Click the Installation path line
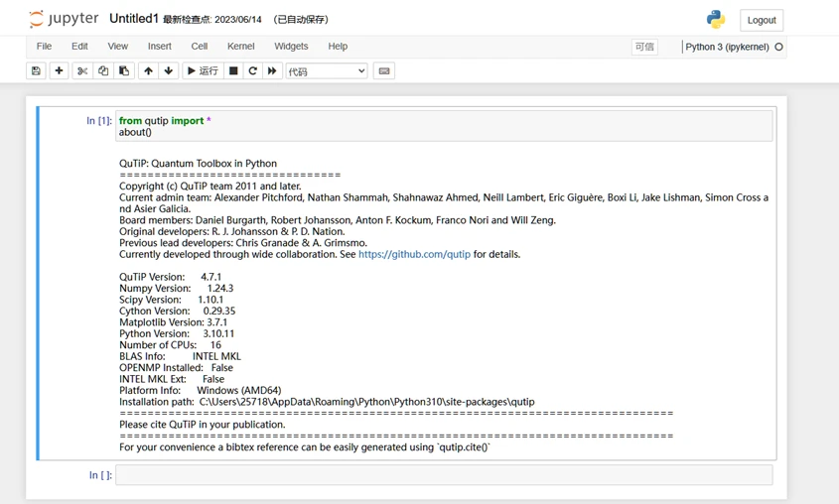The height and width of the screenshot is (504, 839). click(327, 402)
